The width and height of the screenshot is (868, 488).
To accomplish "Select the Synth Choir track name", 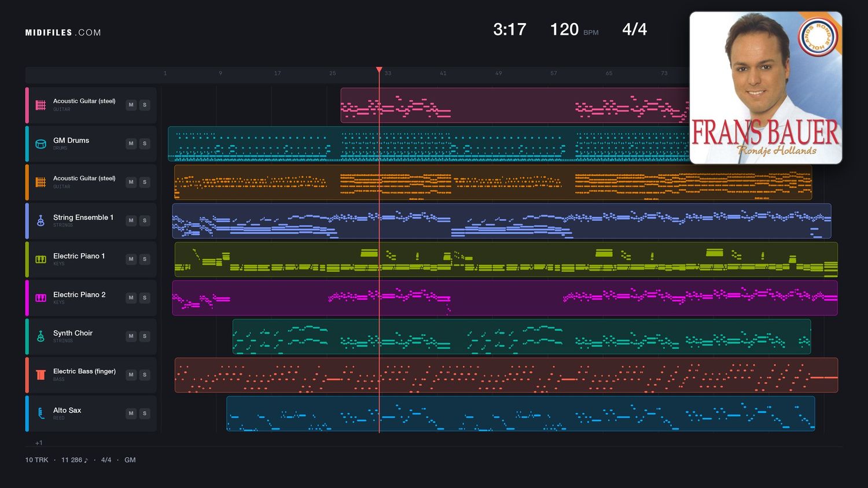I will [73, 333].
